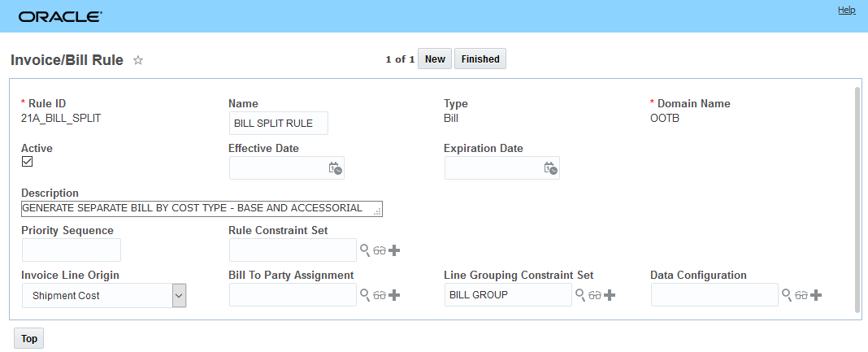The height and width of the screenshot is (352, 868).
Task: Search for a Rule Constraint Set
Action: (365, 250)
